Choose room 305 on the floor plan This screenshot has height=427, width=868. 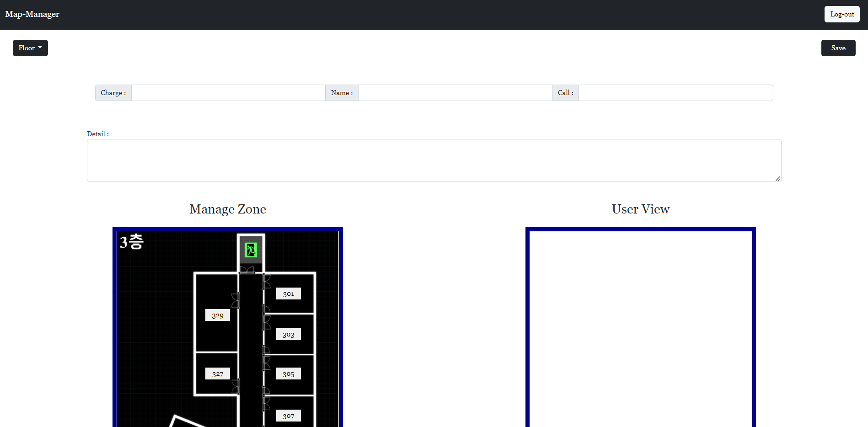[288, 374]
